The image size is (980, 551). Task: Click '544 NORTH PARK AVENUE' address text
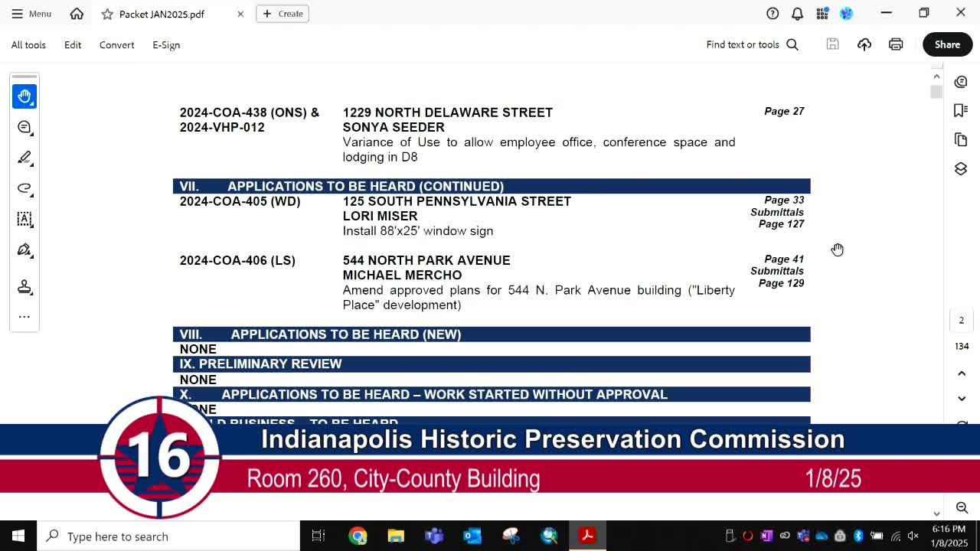tap(426, 261)
